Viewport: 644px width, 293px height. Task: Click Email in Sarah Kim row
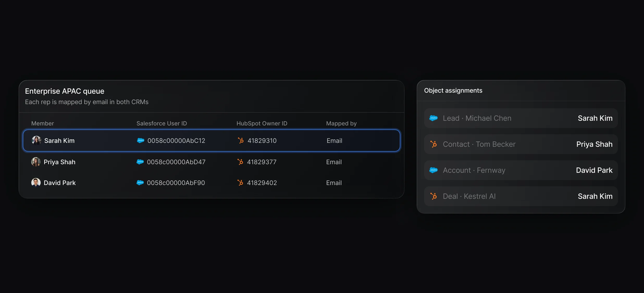click(x=335, y=141)
